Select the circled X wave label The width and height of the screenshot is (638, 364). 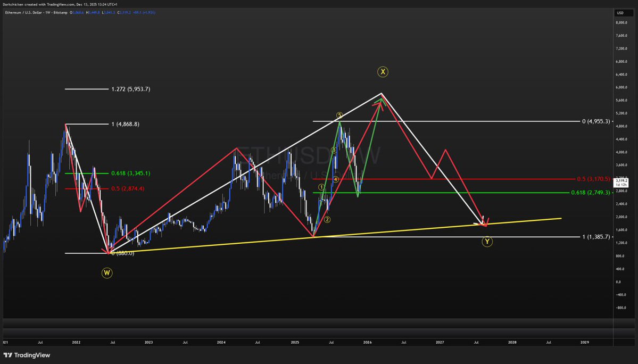point(383,72)
